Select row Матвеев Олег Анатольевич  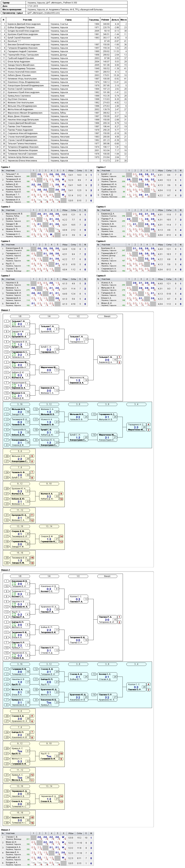(64, 102)
